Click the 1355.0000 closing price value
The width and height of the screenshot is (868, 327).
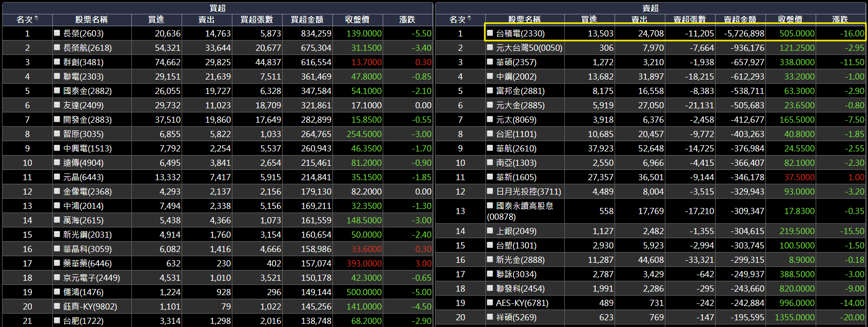tap(795, 317)
